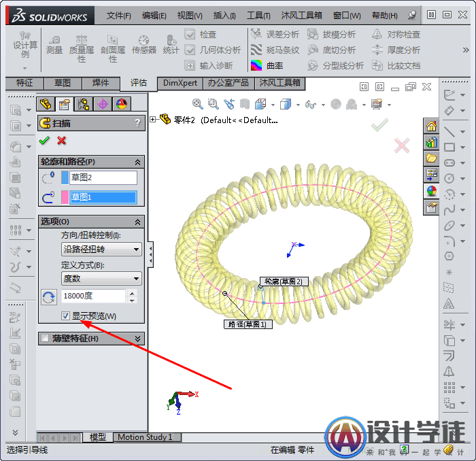The height and width of the screenshot is (461, 476).
Task: Collapse the 选项 section
Action: [x=137, y=222]
